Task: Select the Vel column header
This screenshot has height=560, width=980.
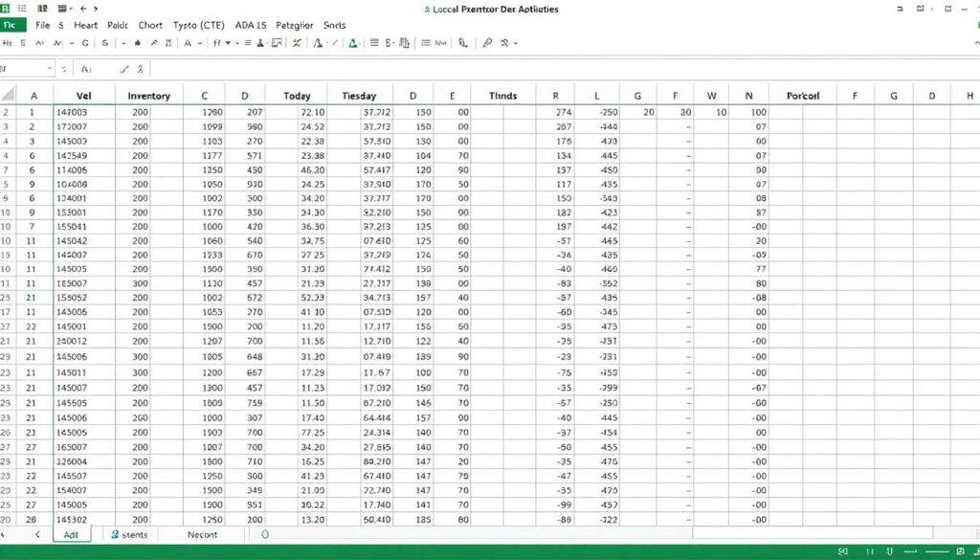Action: (x=84, y=96)
